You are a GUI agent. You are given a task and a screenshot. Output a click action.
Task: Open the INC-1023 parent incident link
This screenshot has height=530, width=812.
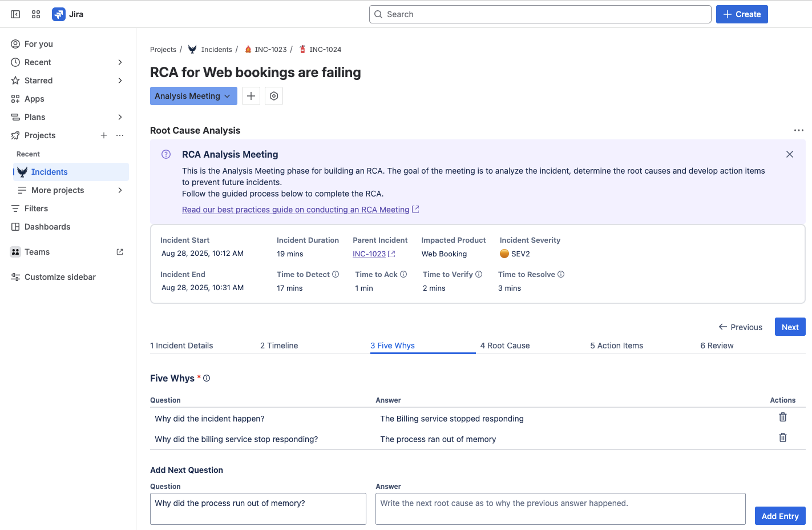[369, 254]
